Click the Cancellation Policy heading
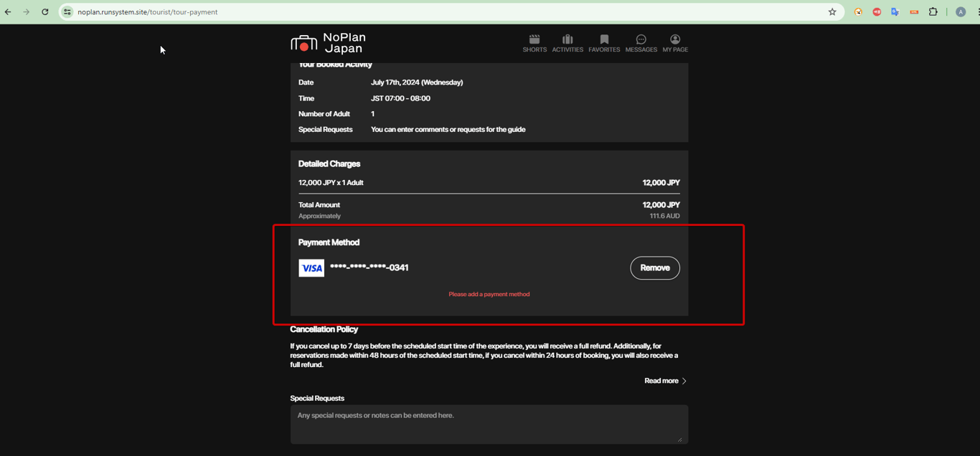This screenshot has height=456, width=980. pyautogui.click(x=324, y=329)
